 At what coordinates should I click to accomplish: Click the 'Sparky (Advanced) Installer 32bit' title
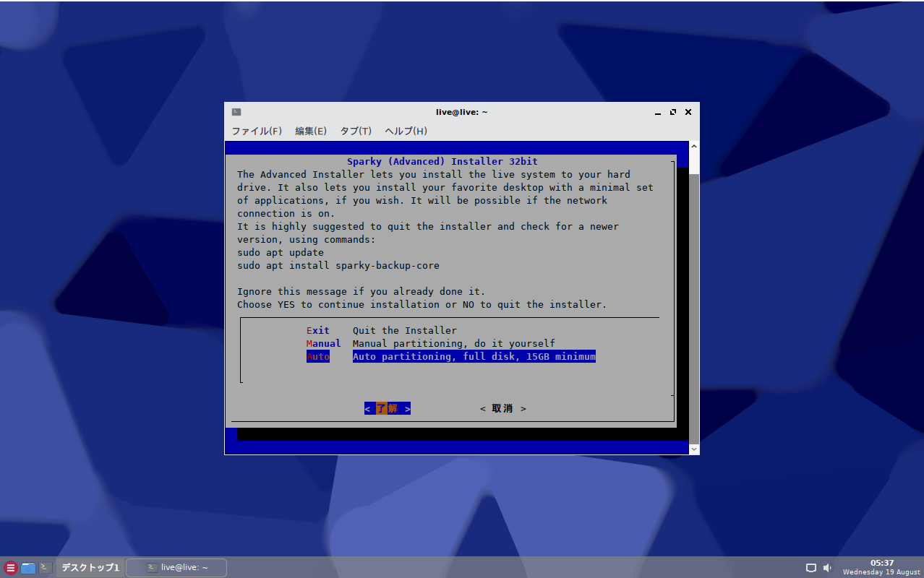click(x=442, y=162)
